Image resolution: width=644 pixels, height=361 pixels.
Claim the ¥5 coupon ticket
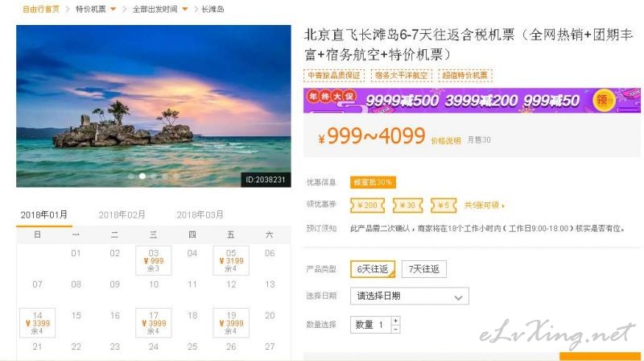click(444, 205)
